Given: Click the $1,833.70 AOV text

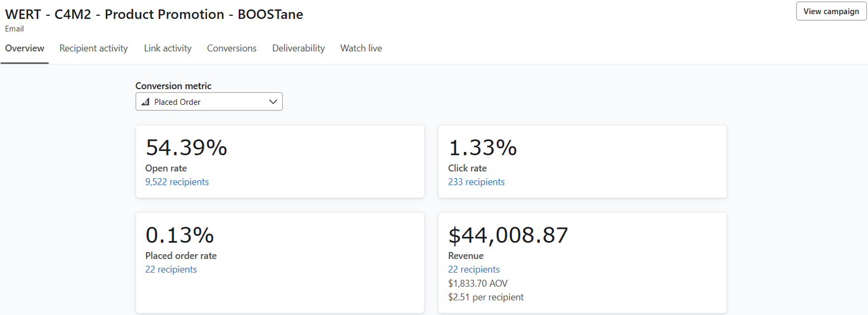Looking at the screenshot, I should pyautogui.click(x=478, y=283).
